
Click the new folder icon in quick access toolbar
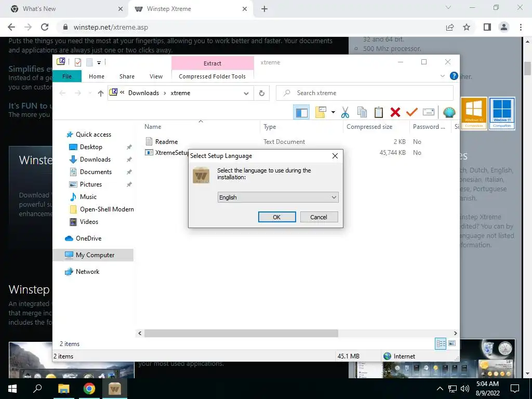[89, 62]
